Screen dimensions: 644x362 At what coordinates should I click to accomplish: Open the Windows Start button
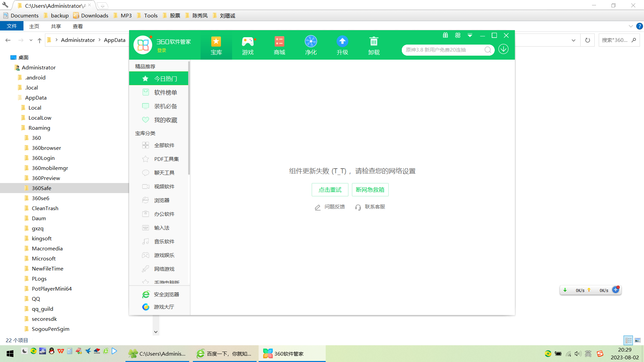10,354
